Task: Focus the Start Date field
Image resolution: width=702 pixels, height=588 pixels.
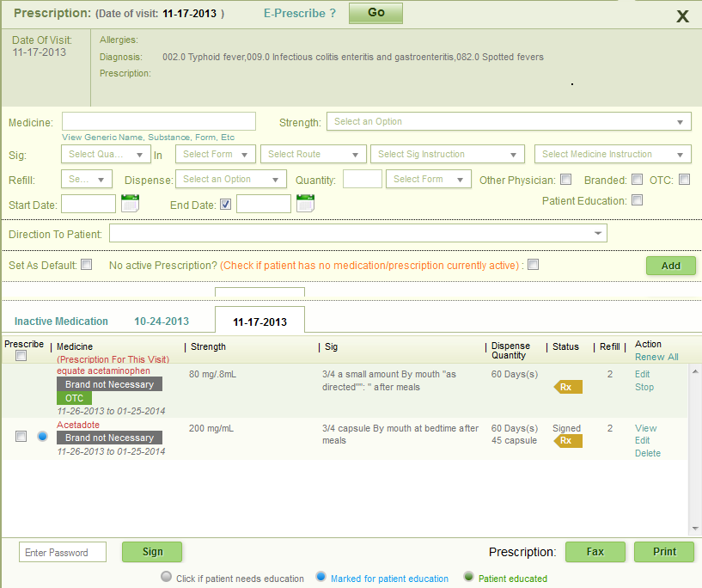Action: click(x=89, y=205)
